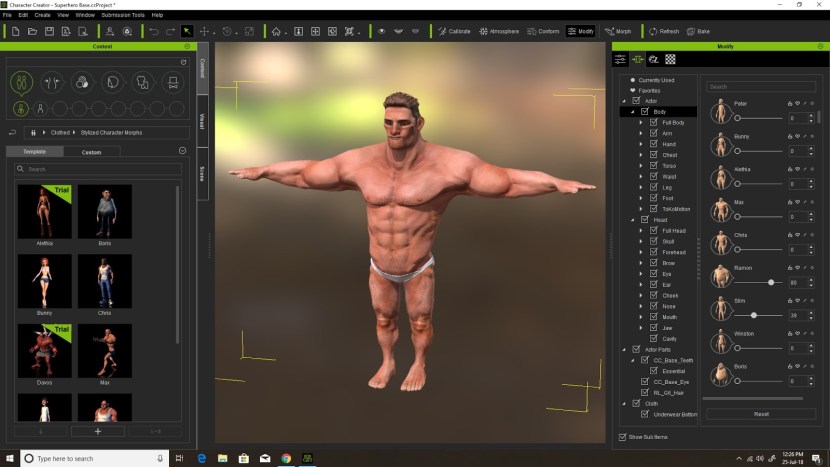Viewport: 830px width, 467px height.
Task: Click the Ramon morph slider handle
Action: click(771, 282)
